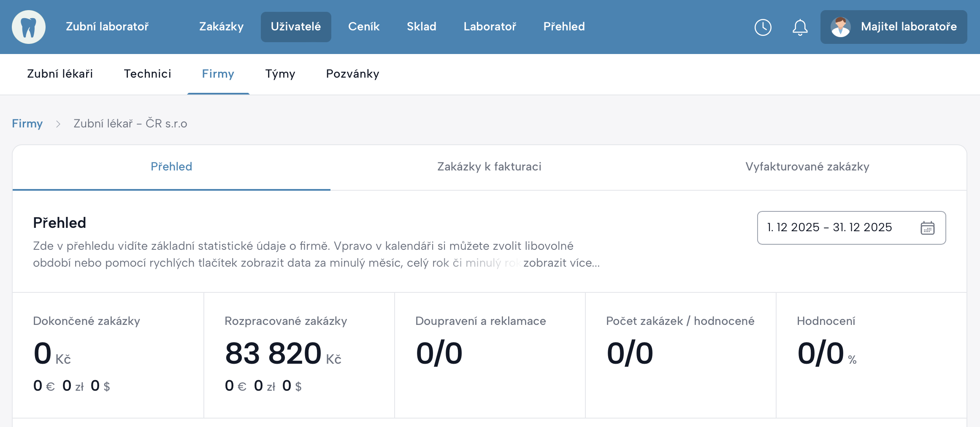
Task: Open the notifications bell
Action: click(800, 27)
